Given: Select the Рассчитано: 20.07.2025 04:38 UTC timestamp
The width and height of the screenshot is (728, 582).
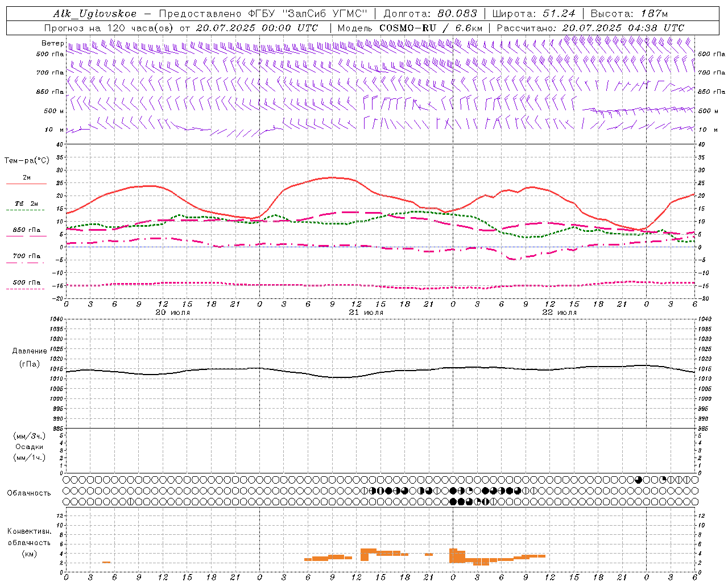Looking at the screenshot, I should coord(590,28).
